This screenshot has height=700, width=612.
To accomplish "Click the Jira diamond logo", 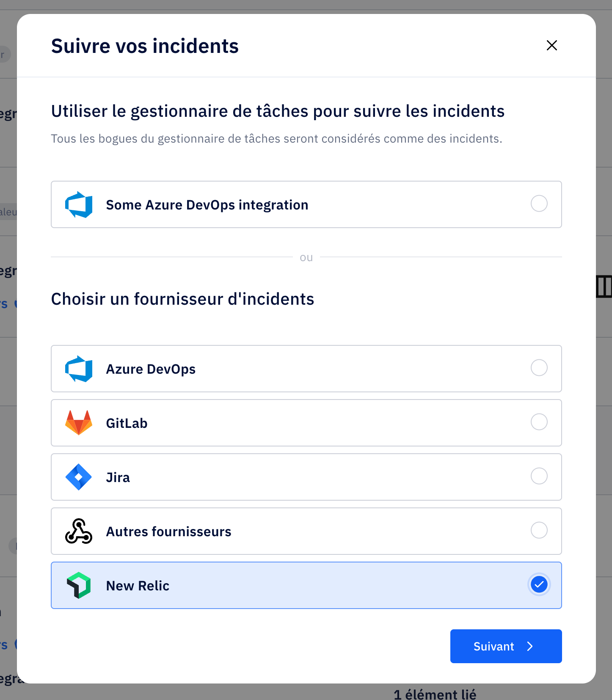I will [79, 477].
